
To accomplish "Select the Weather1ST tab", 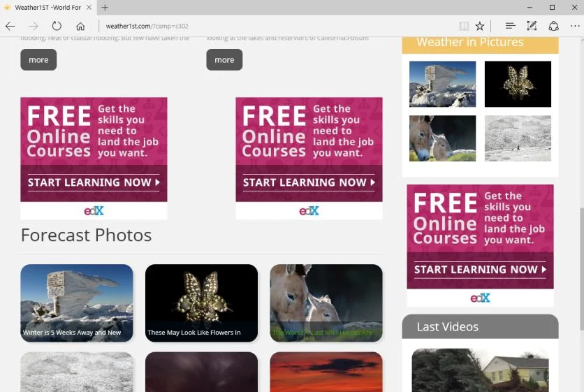I will (48, 8).
